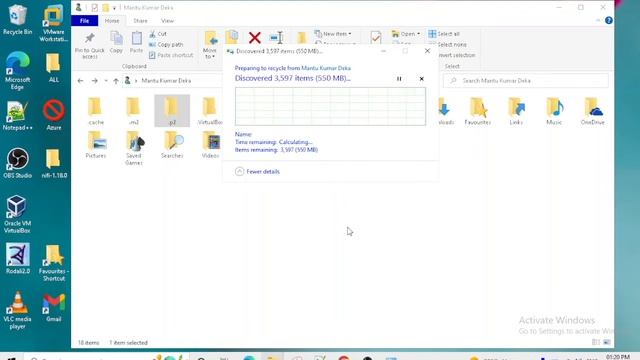Launch Notepad++ desktop shortcut

click(17, 116)
